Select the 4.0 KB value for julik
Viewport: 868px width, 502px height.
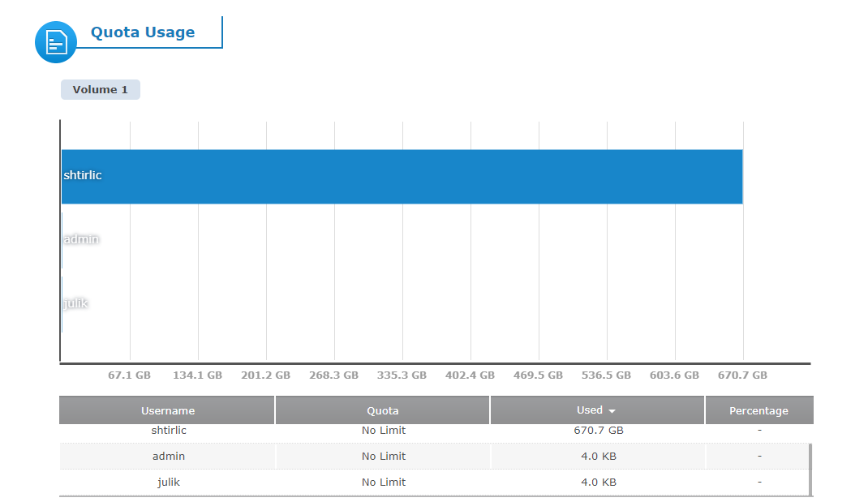coord(598,482)
